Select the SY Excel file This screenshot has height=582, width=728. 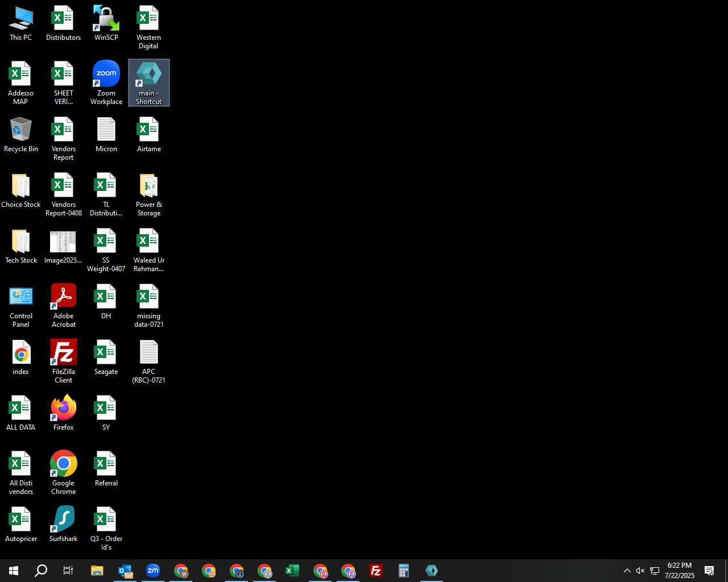point(106,414)
